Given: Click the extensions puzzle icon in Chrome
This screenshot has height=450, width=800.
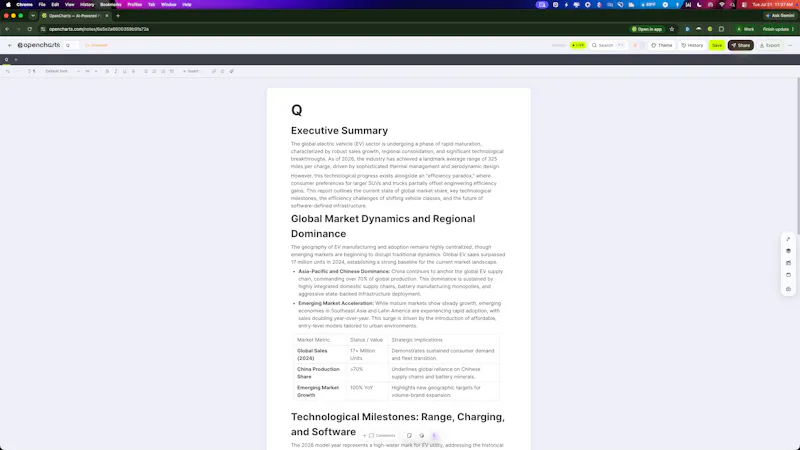Looking at the screenshot, I should (721, 29).
